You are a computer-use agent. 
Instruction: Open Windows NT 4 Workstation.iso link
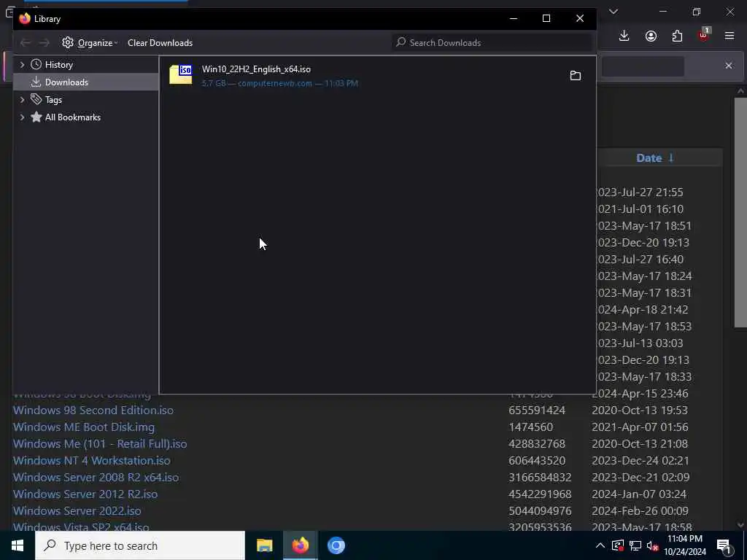click(x=91, y=461)
